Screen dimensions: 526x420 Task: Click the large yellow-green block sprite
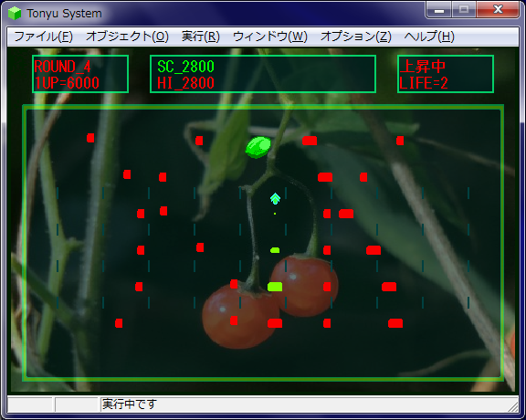pyautogui.click(x=275, y=287)
